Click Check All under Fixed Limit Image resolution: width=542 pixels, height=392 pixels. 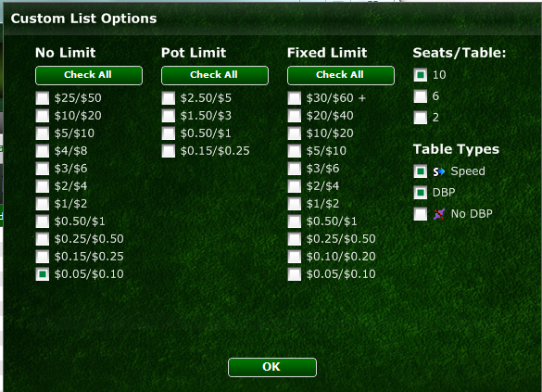pos(341,75)
